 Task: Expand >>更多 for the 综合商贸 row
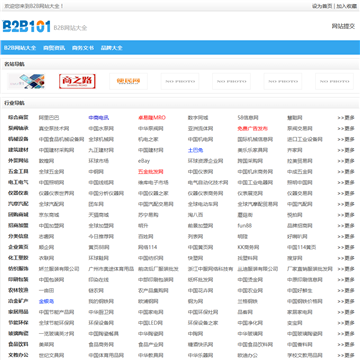(346, 118)
